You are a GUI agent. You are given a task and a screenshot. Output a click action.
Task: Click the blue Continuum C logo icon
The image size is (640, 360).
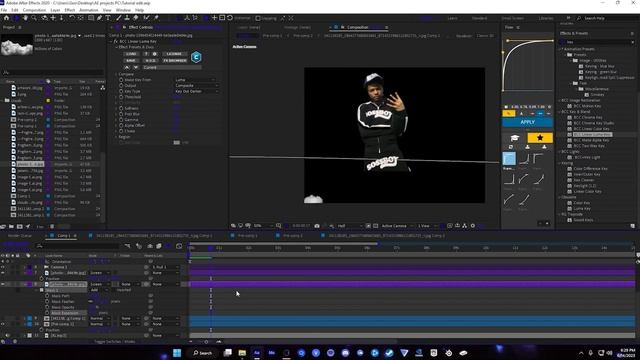[x=196, y=57]
